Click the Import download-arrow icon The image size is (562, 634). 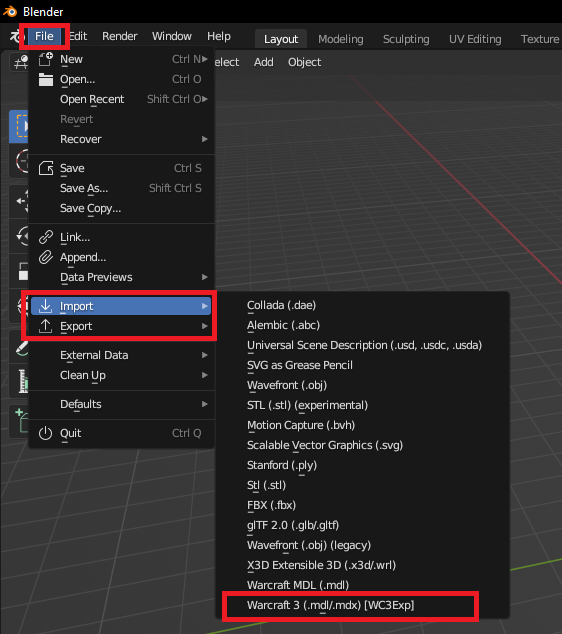point(46,306)
